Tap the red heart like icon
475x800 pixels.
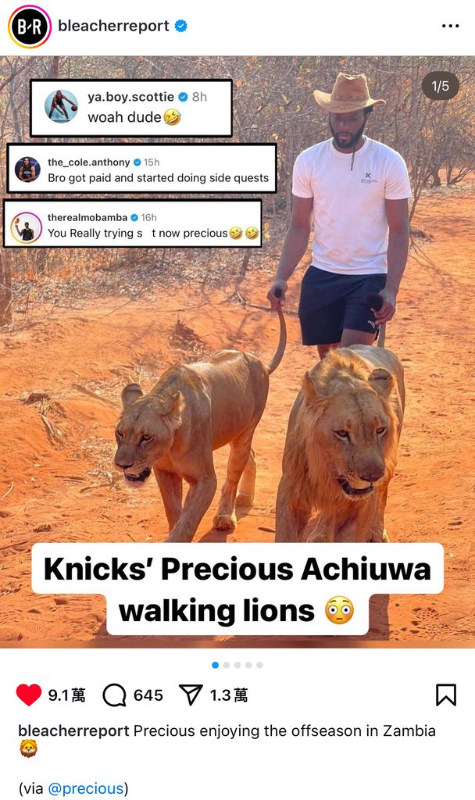coord(29,695)
